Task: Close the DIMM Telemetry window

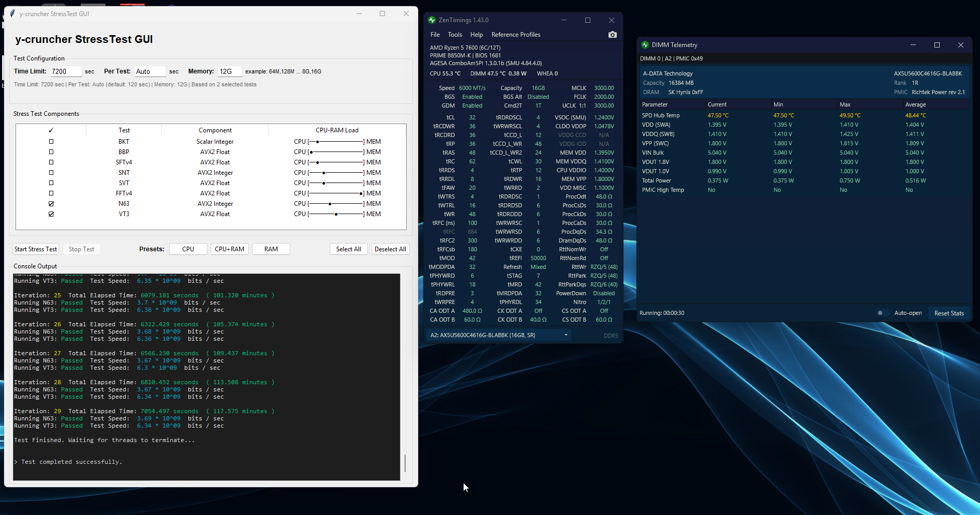Action: click(961, 45)
